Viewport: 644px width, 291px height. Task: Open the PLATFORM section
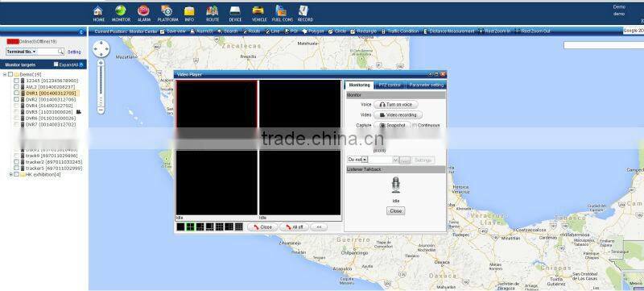click(x=167, y=14)
